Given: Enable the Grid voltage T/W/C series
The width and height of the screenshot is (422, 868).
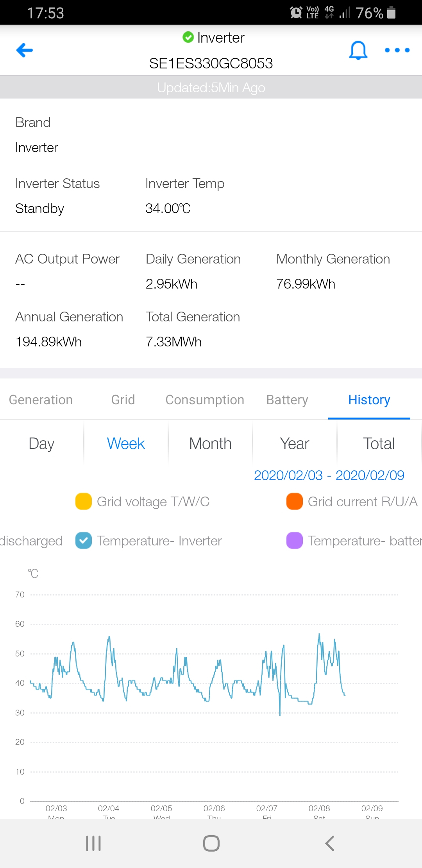Looking at the screenshot, I should pos(84,502).
